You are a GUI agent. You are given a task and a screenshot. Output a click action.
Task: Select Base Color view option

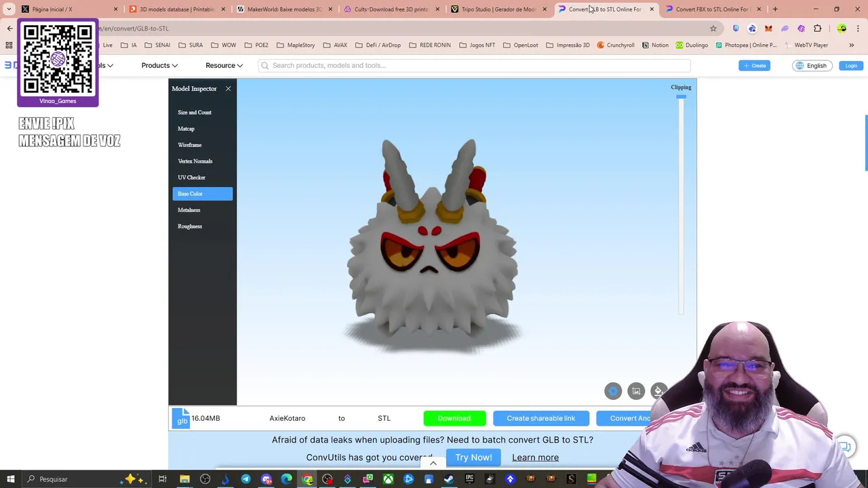[x=202, y=194]
